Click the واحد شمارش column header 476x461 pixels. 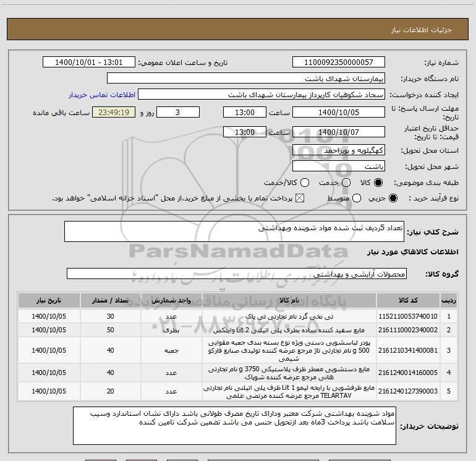coord(171,301)
